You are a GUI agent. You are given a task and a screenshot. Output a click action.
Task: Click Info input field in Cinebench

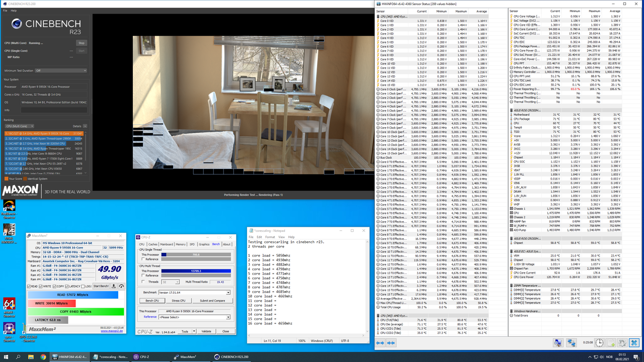53,110
